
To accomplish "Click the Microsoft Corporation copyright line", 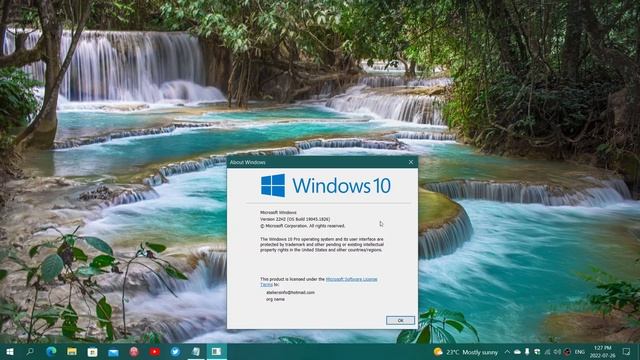I will pos(302,226).
